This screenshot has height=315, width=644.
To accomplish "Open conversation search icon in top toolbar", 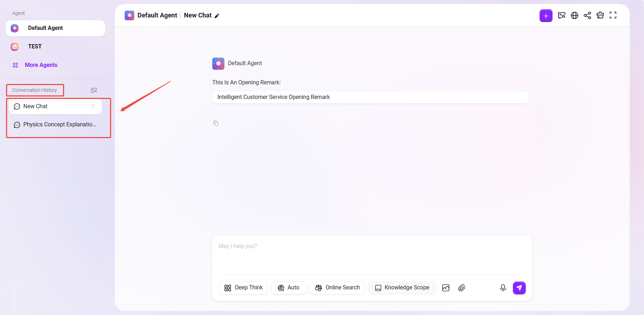I will [562, 15].
